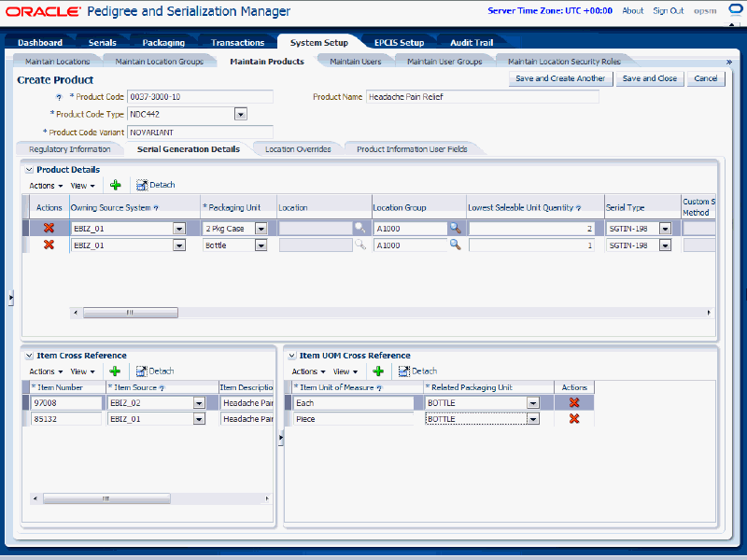Show help for Owning Source System column
This screenshot has height=560, width=747.
click(x=156, y=208)
